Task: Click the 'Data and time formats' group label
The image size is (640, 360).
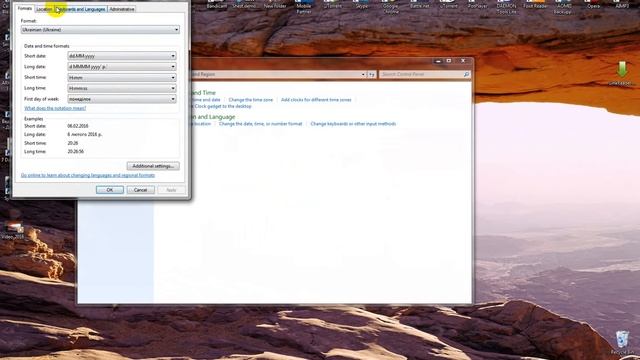Action: [47, 46]
